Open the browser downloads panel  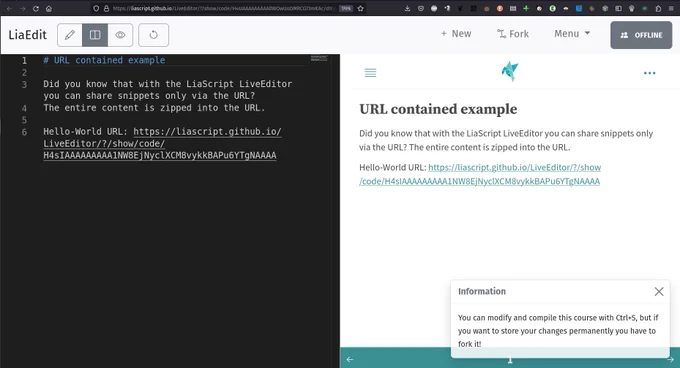tap(407, 8)
